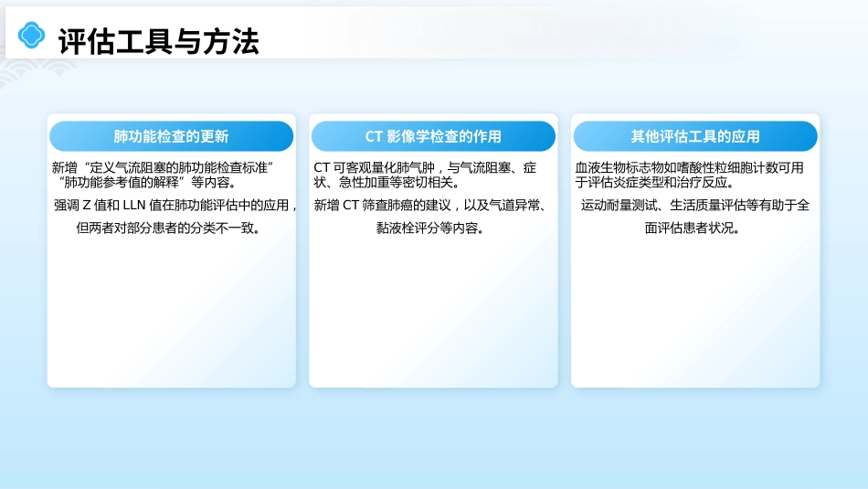Select the text "肺功能参考值的解释"等内容
The width and height of the screenshot is (868, 489).
pyautogui.click(x=147, y=182)
